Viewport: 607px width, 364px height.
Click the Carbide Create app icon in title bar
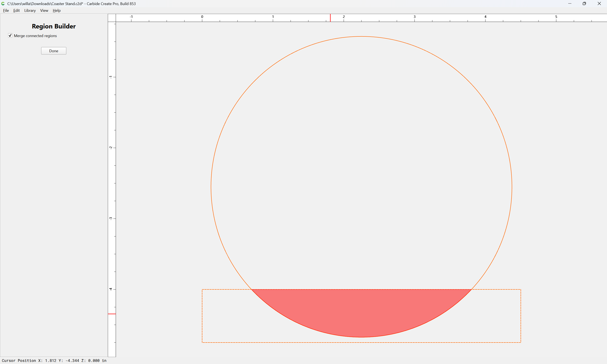pos(3,3)
